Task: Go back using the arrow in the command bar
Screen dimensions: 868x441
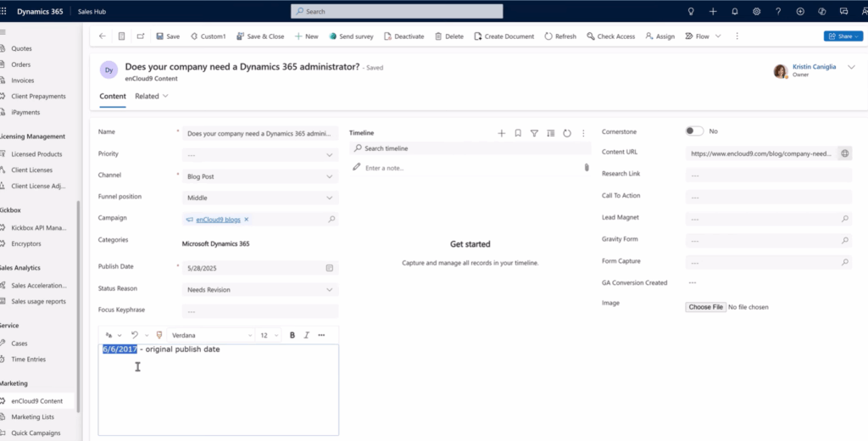Action: (x=103, y=36)
